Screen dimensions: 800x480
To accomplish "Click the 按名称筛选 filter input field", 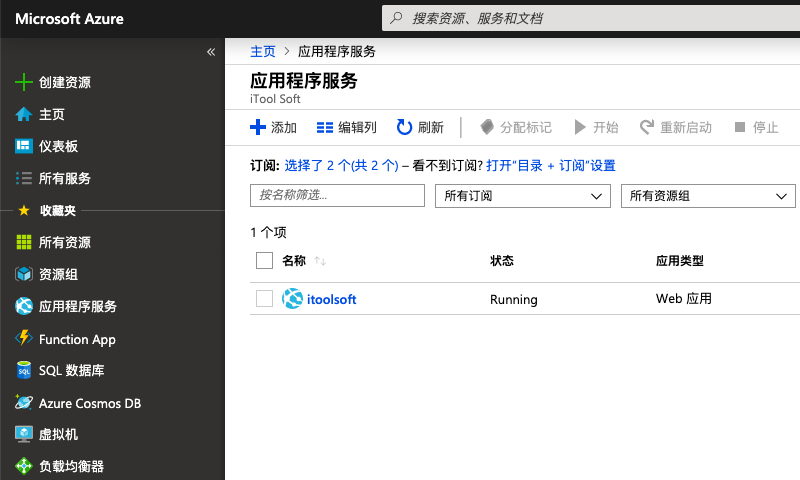I will pos(337,195).
